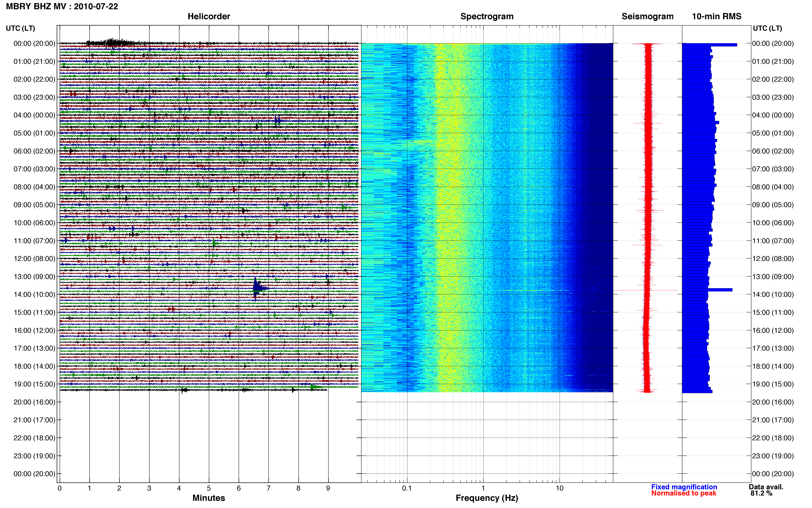Click tick '3' on the Minutes axis

click(149, 488)
